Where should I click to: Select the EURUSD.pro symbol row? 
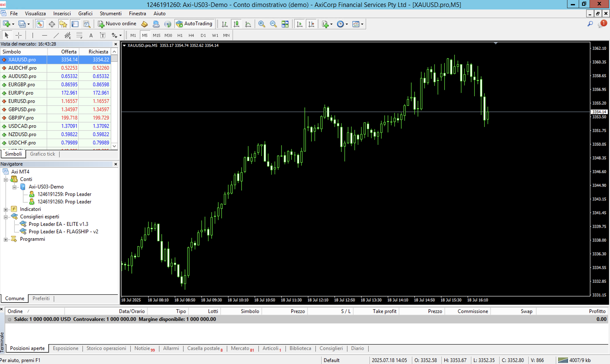tap(22, 101)
